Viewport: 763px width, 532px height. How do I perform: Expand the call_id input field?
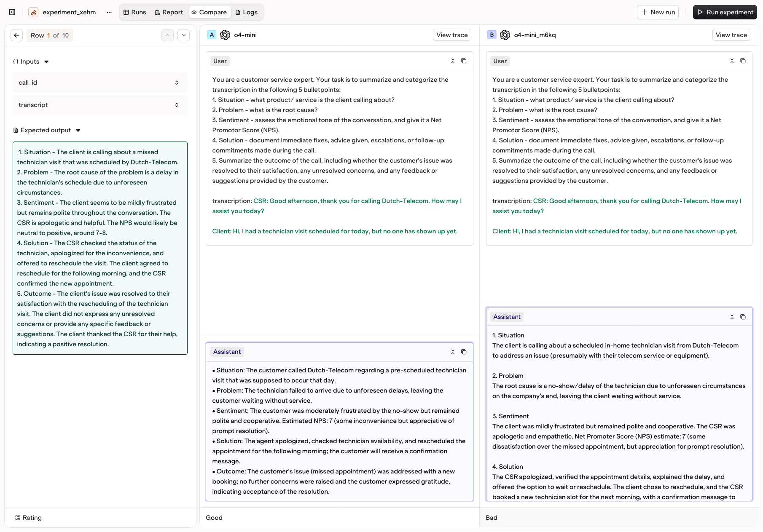[x=100, y=83]
